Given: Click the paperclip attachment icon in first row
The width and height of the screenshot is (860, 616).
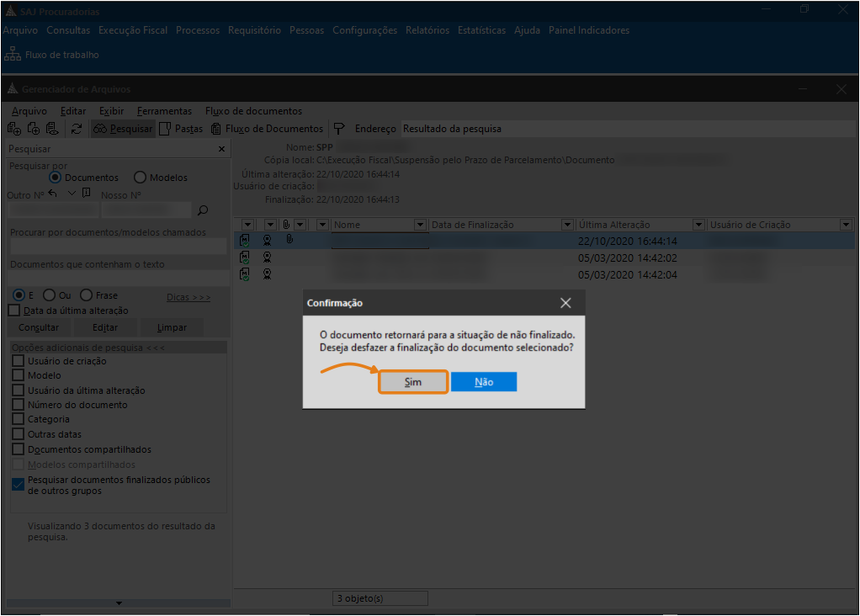Looking at the screenshot, I should [x=289, y=241].
